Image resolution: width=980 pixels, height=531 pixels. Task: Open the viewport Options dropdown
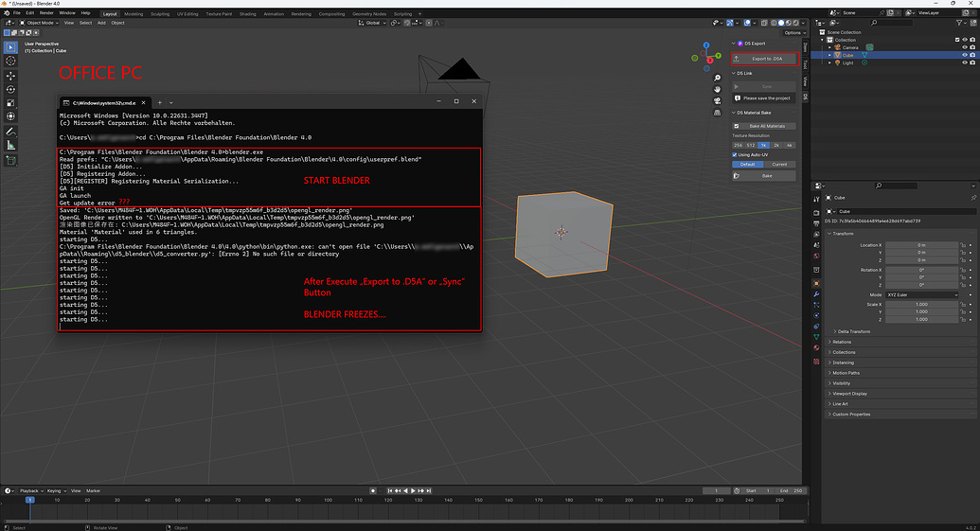click(x=793, y=33)
